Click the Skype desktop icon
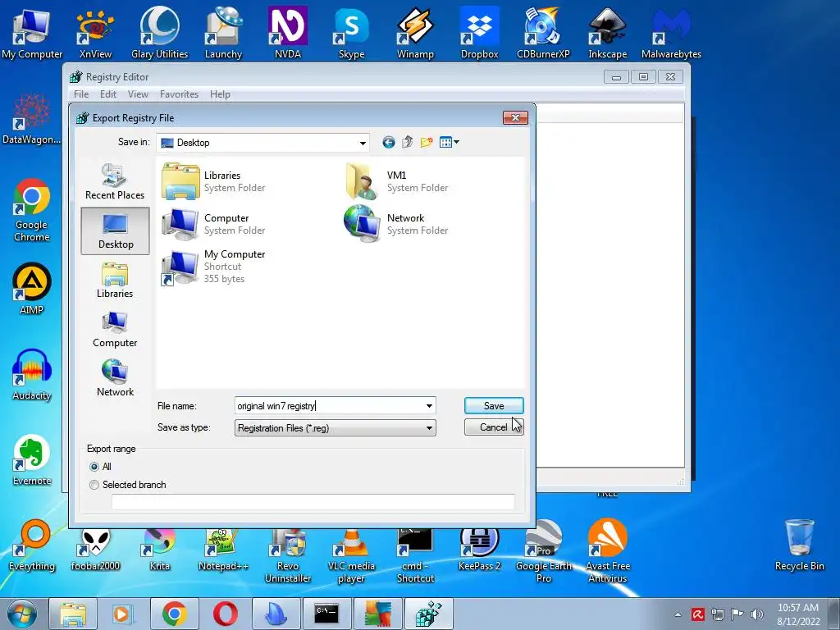The height and width of the screenshot is (630, 840). click(x=351, y=33)
